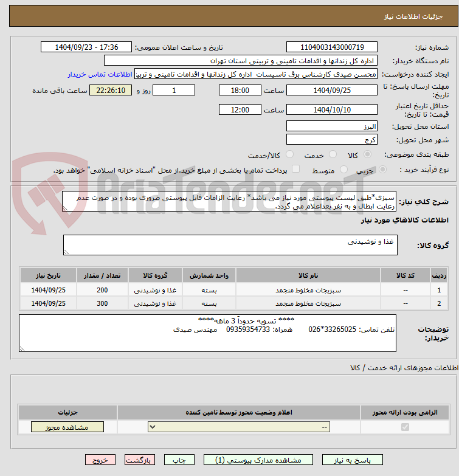Screen dimensions: 459x476
Task: Click the الزامی بودن ارائه مجوز header
Action: (405, 412)
